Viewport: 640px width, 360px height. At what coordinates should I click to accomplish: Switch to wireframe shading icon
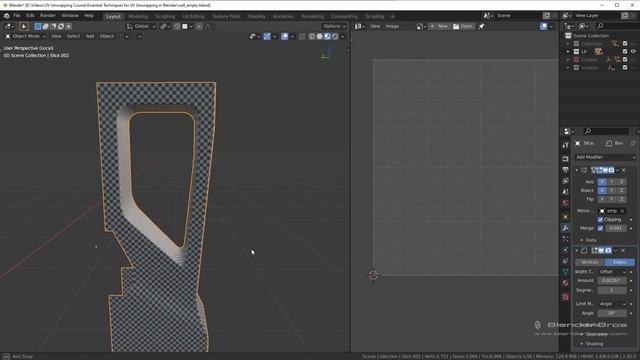tap(312, 36)
